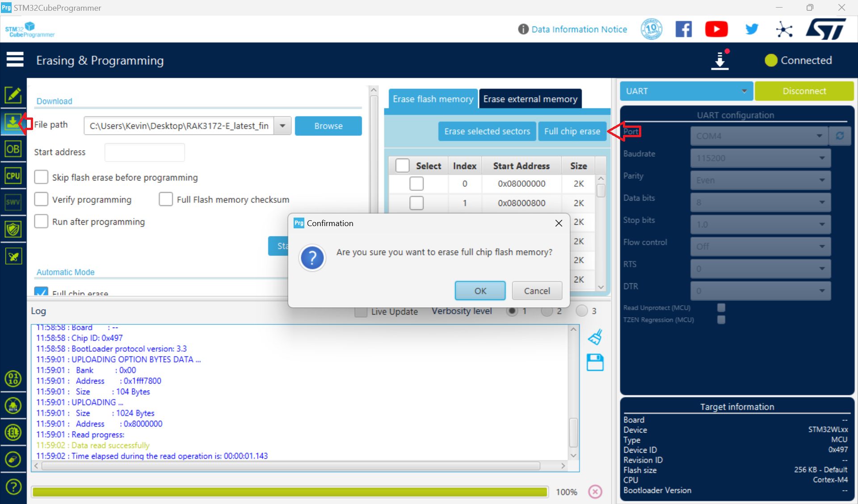Viewport: 858px width, 504px height.
Task: Open the BETA feature icon in sidebar
Action: click(13, 406)
